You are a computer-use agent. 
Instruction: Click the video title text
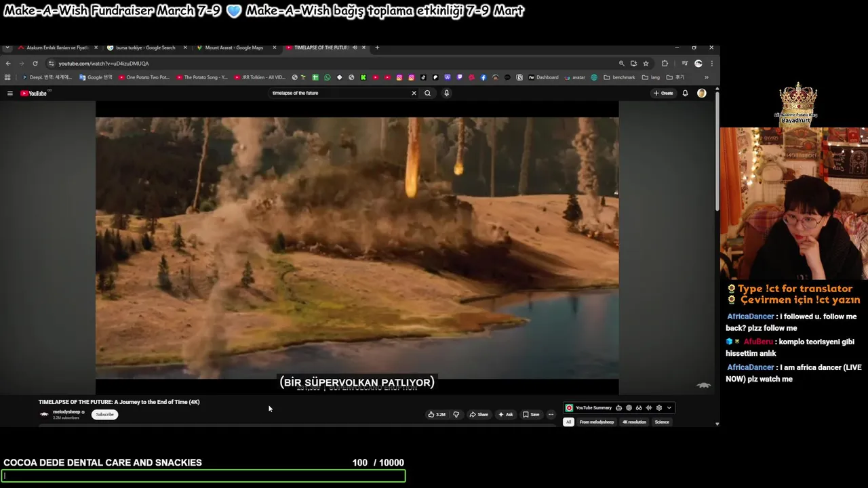[x=119, y=402]
